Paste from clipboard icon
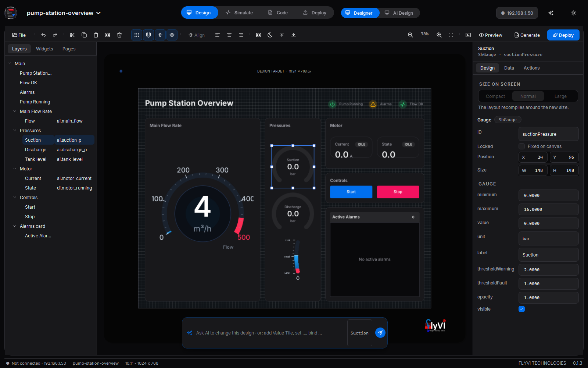The width and height of the screenshot is (588, 368). (x=96, y=35)
